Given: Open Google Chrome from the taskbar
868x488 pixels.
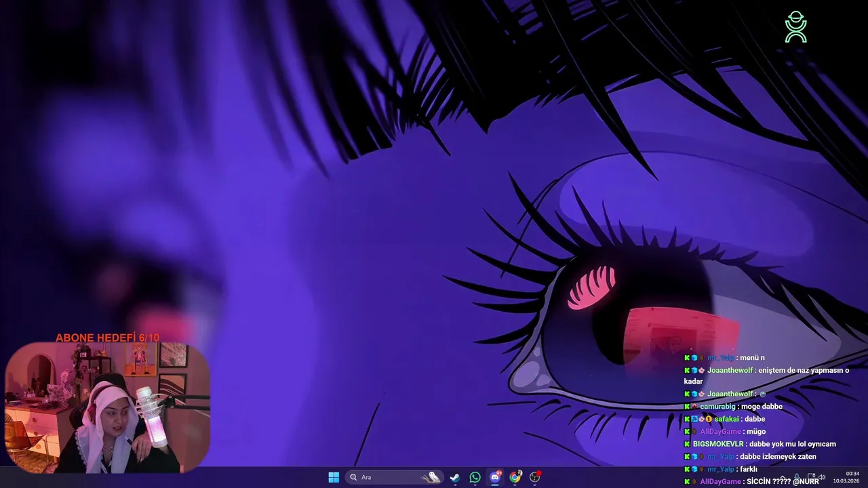Looking at the screenshot, I should (515, 477).
